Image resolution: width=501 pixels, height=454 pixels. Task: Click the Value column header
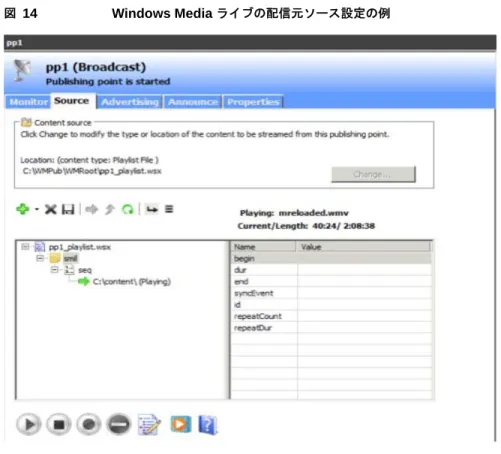[x=364, y=247]
